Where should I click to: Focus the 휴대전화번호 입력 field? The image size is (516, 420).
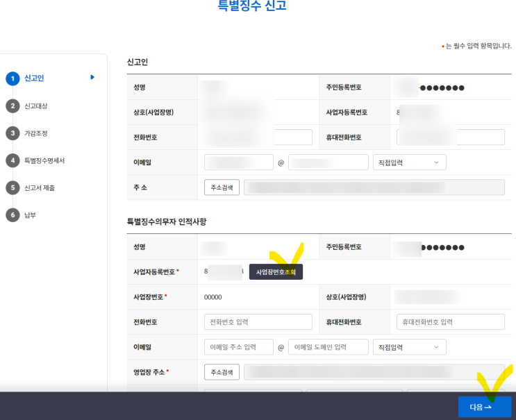(451, 322)
